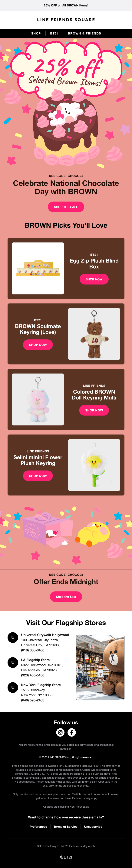This screenshot has height=868, width=132.
Task: Shop now for BROWN Soulmate Keyring (Love)
Action: pos(38,345)
